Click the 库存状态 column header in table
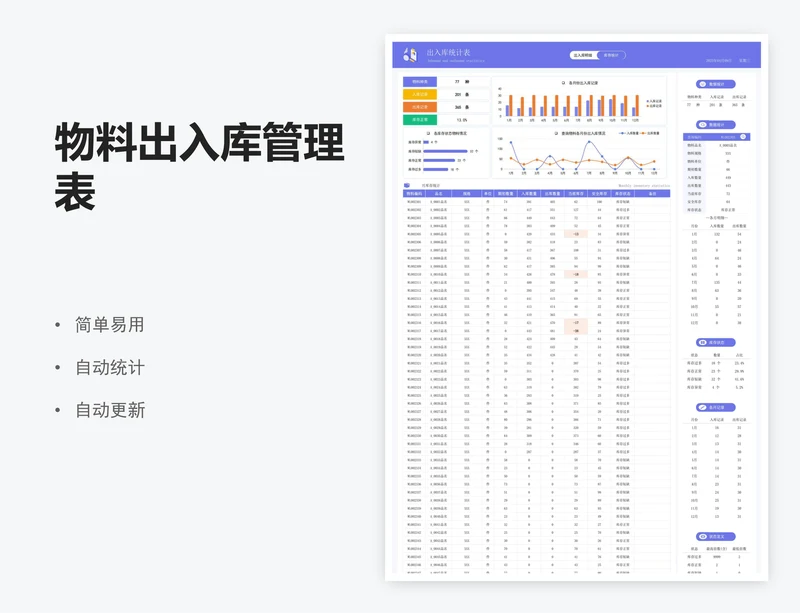 click(x=622, y=193)
